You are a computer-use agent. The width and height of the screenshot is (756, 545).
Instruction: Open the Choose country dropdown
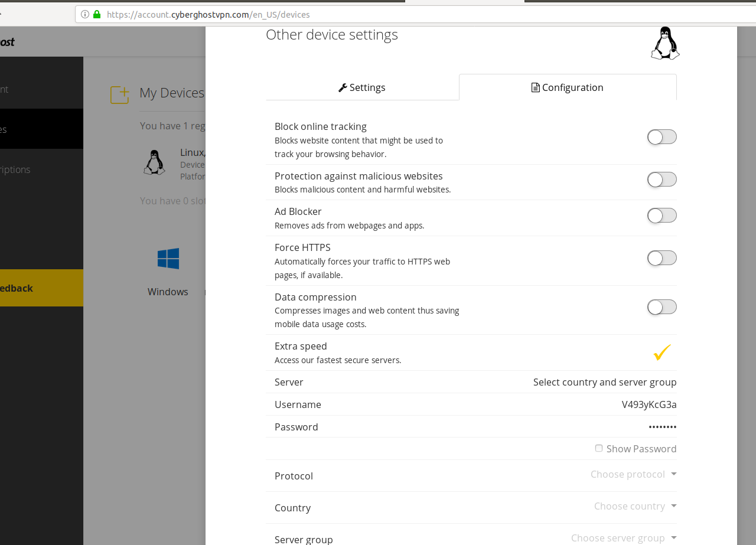pos(636,506)
